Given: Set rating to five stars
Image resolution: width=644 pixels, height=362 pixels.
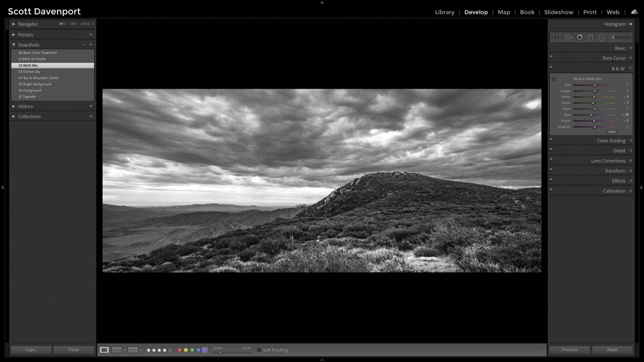Looking at the screenshot, I should tap(170, 350).
